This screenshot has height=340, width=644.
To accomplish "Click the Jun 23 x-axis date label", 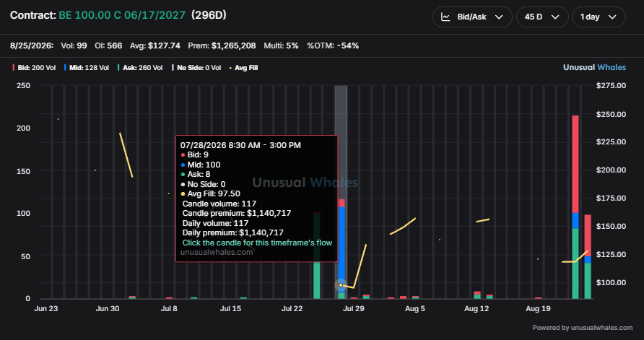I will pos(46,309).
